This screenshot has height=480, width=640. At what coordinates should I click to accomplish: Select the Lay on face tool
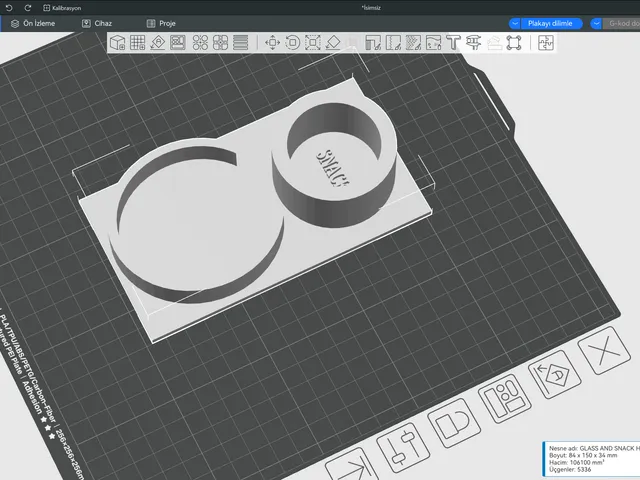[x=333, y=42]
